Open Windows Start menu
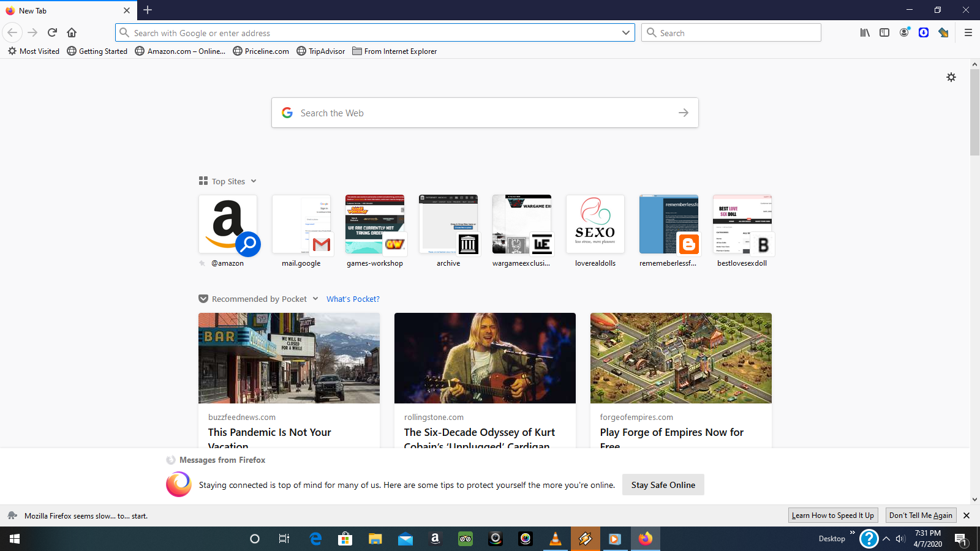The width and height of the screenshot is (980, 551). (x=15, y=539)
